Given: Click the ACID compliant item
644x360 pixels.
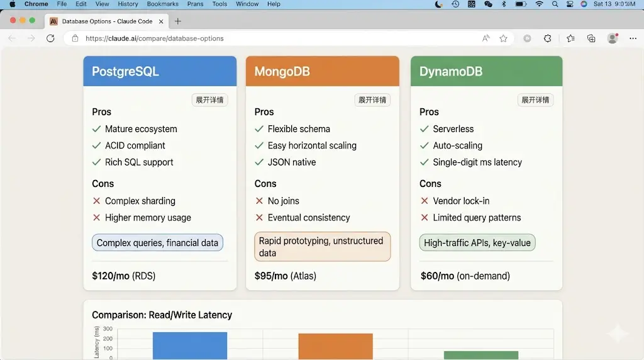Looking at the screenshot, I should coord(135,145).
